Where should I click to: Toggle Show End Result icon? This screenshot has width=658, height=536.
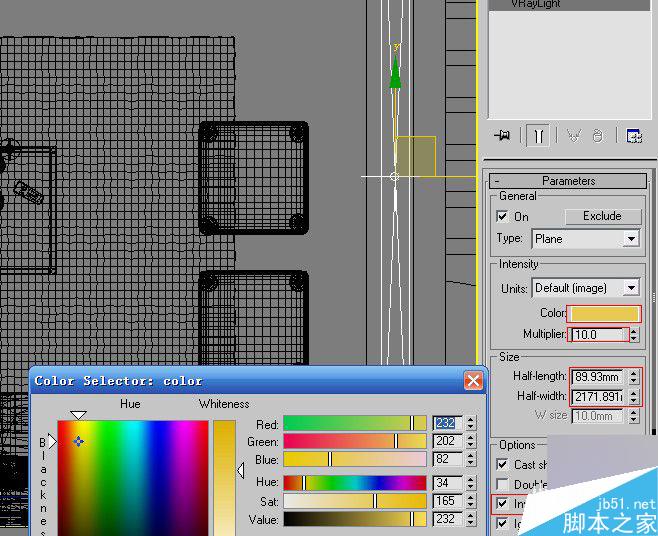click(538, 136)
